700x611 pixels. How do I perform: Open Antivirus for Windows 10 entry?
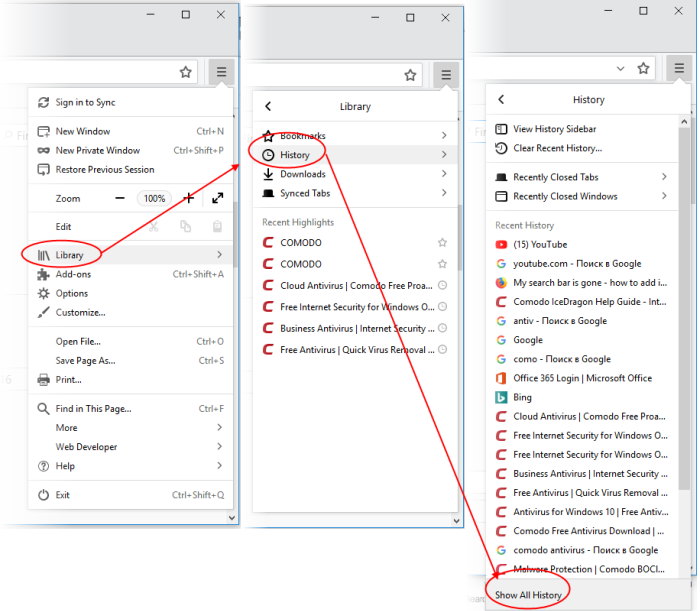click(x=582, y=512)
